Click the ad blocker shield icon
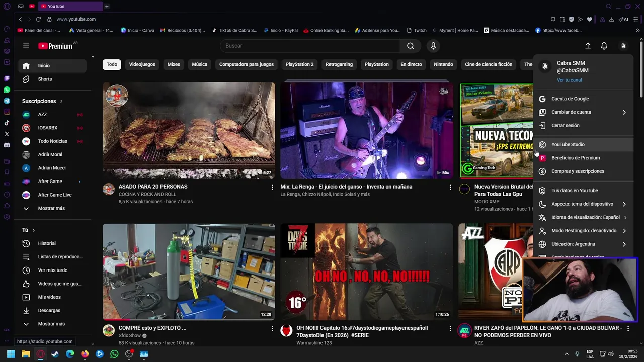Screen dimensions: 644x362 tap(571, 19)
